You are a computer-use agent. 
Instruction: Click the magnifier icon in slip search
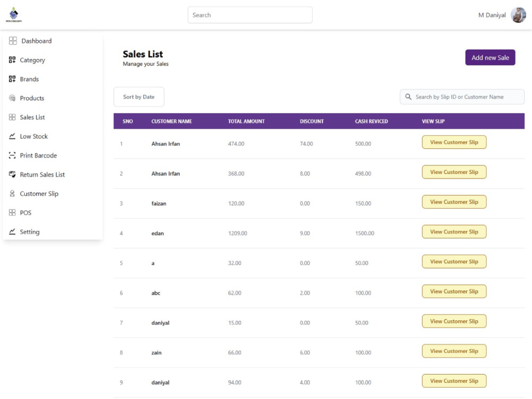409,97
